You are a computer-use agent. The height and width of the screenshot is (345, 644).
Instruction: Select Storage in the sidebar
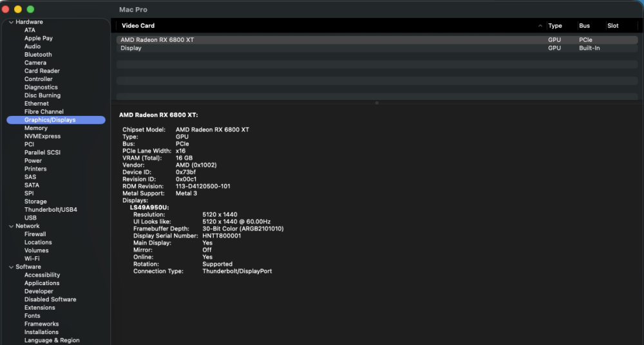click(x=35, y=201)
